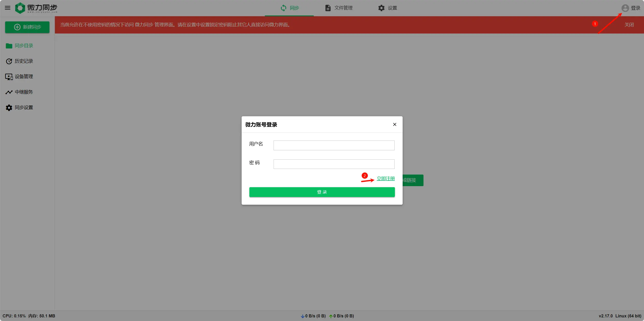Click the hamburger menu icon

click(x=8, y=8)
